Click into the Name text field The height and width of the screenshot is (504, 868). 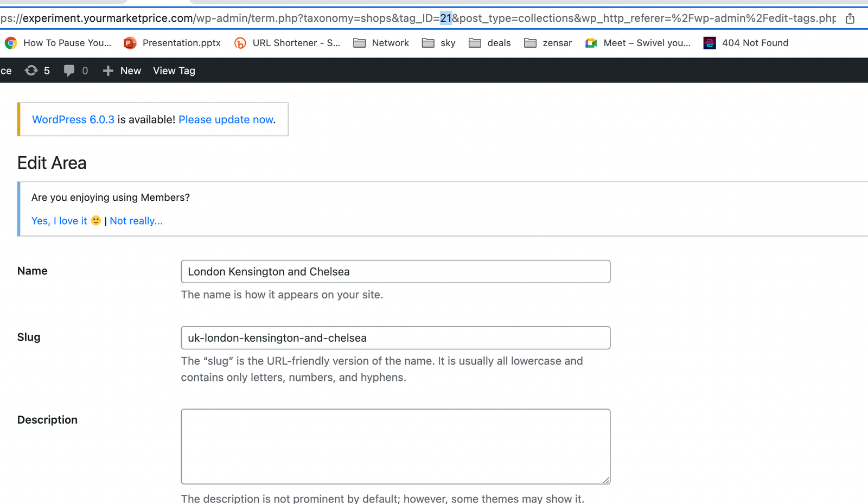pyautogui.click(x=395, y=271)
